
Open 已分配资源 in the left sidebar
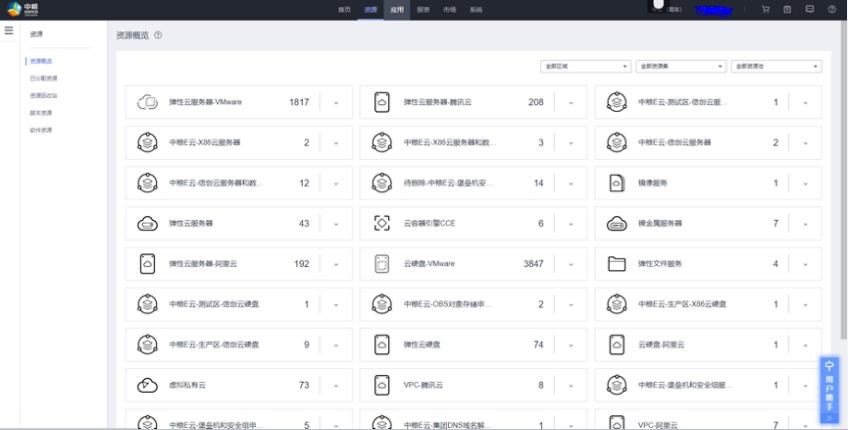44,78
